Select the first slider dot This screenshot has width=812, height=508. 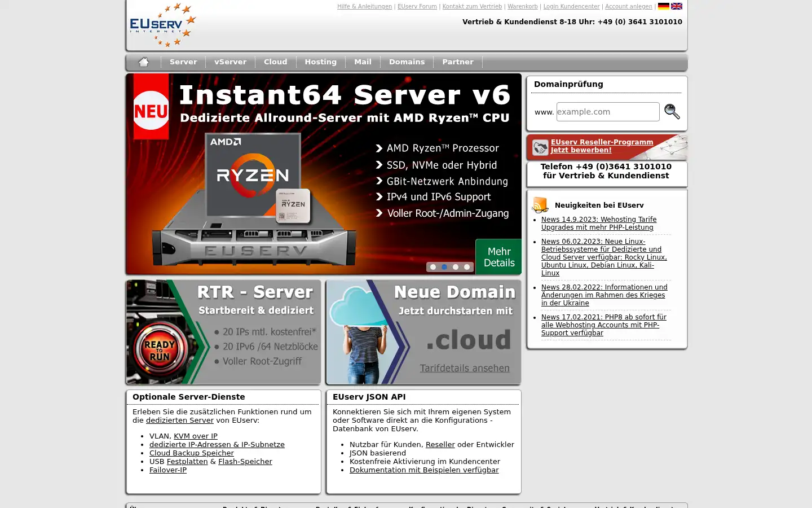[x=433, y=267]
